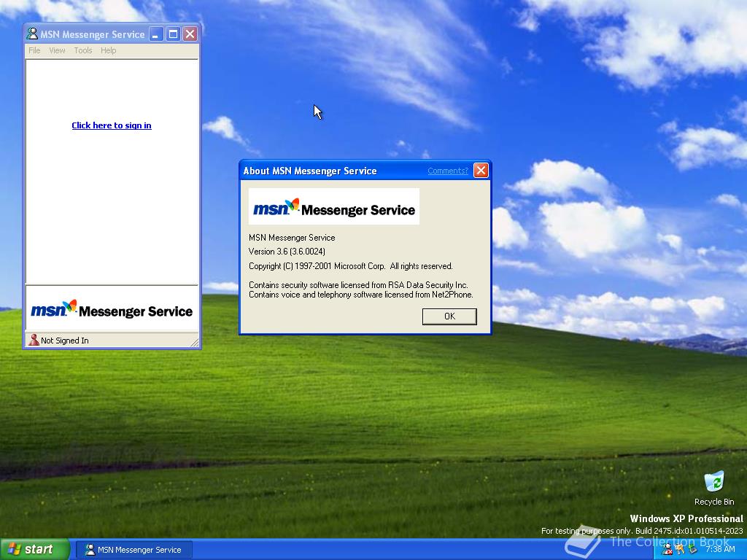
Task: Maximize the MSN Messenger Service window
Action: (x=173, y=34)
